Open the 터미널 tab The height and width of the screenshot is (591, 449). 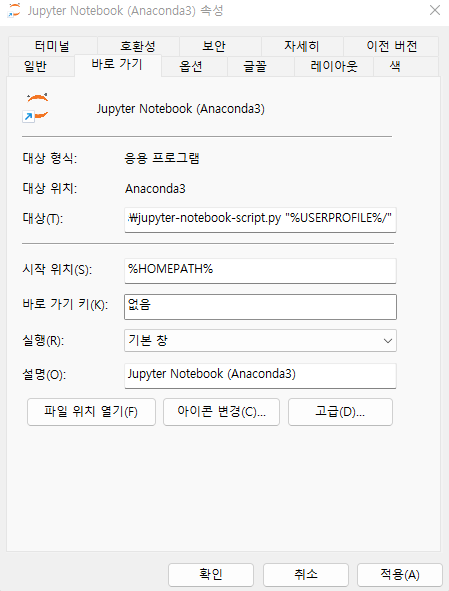52,46
